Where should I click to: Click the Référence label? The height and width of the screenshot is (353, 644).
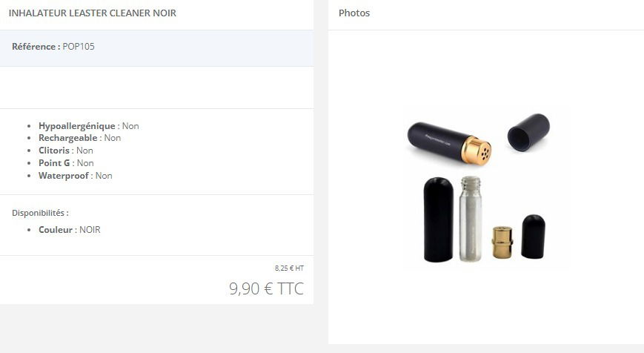coord(36,47)
